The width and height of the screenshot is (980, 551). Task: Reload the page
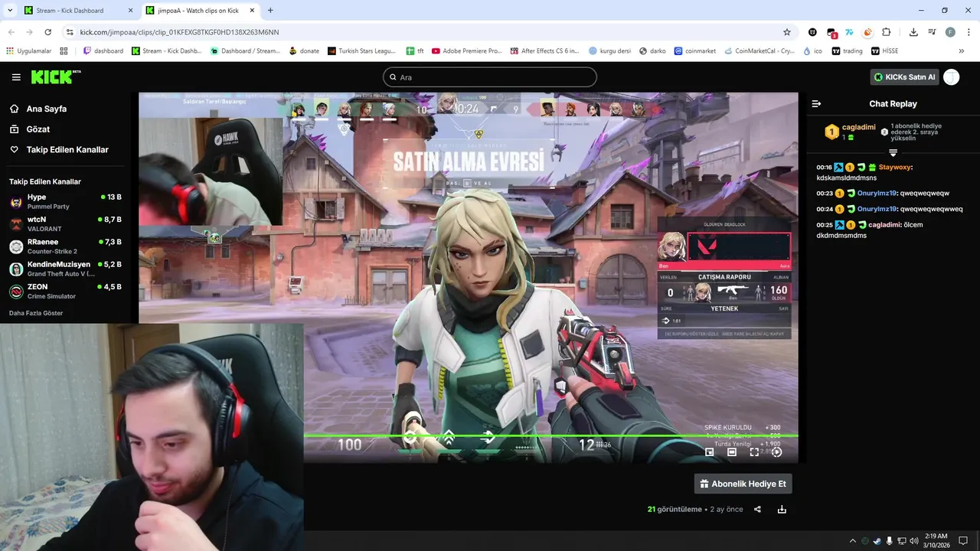(47, 32)
